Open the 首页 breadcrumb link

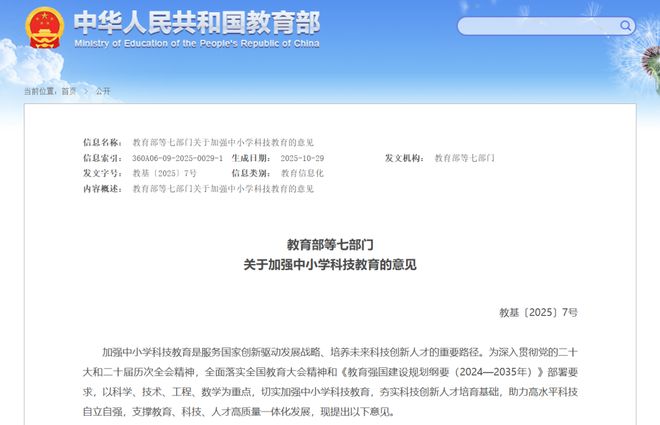(69, 91)
